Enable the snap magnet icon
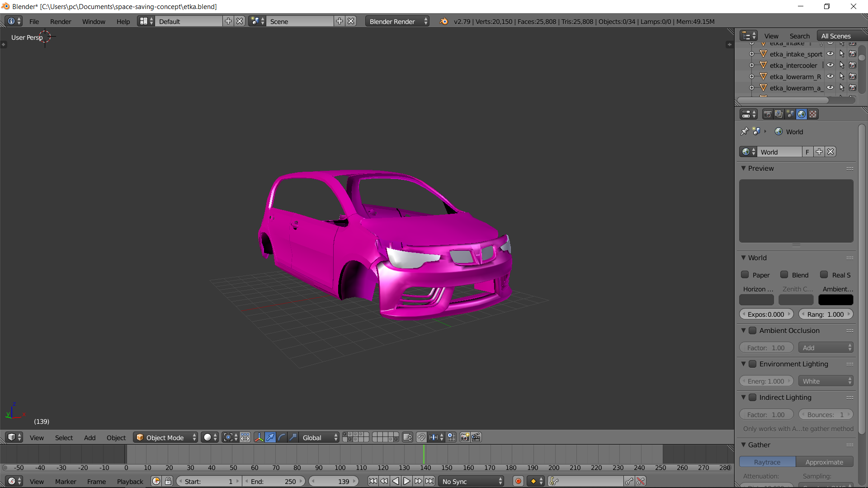 point(421,437)
